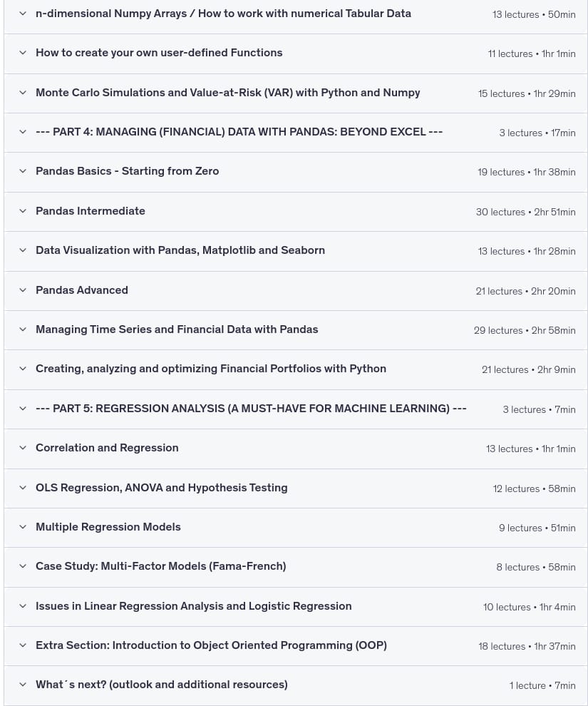
Task: Click the '15 lectures • 1hr 29min' label
Action: [527, 93]
